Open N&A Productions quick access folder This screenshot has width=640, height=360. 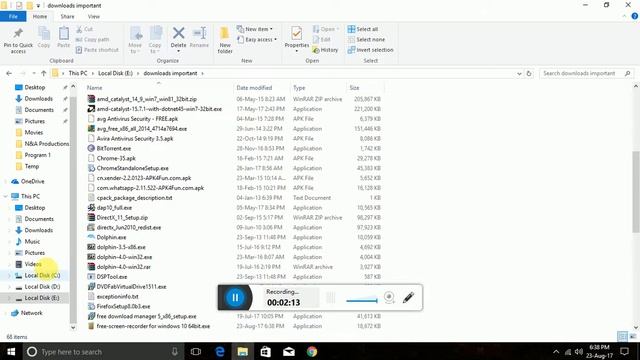click(x=47, y=144)
